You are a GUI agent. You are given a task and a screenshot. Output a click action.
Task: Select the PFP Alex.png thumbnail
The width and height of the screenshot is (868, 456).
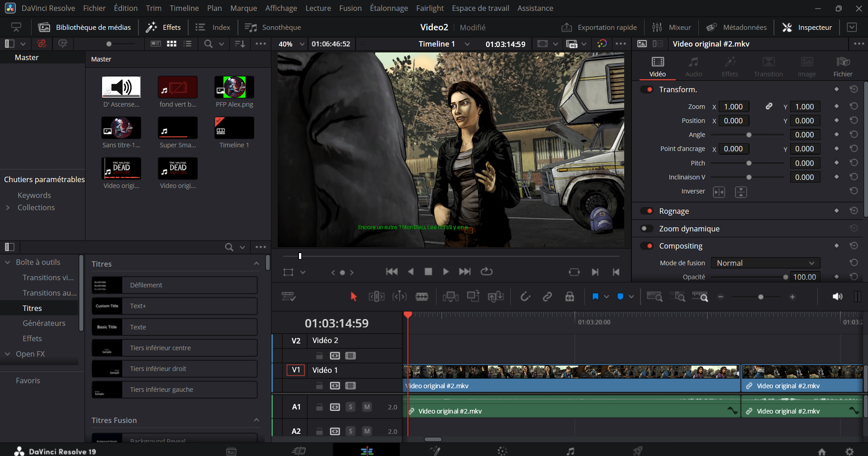(x=234, y=87)
